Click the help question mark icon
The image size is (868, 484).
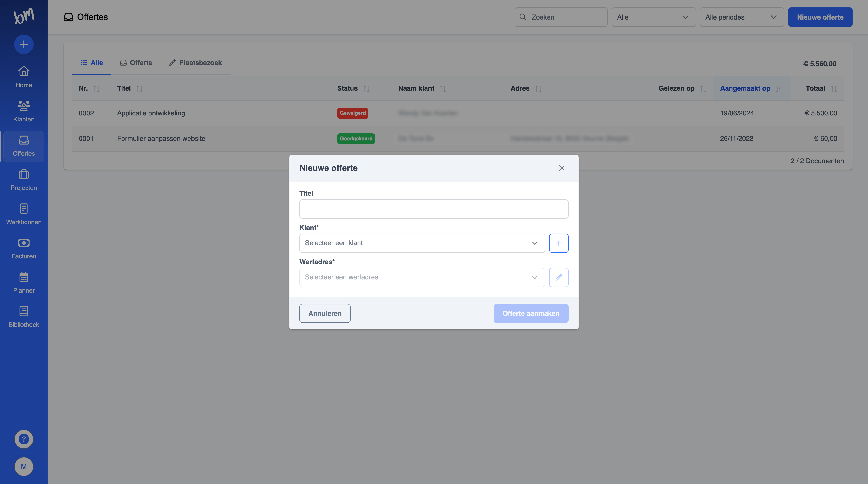click(24, 439)
